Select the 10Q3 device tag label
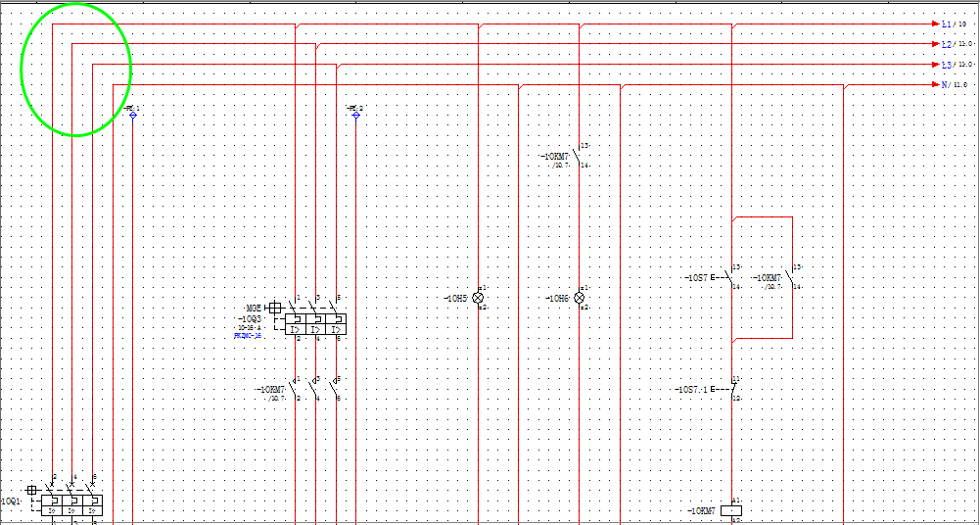 (252, 318)
